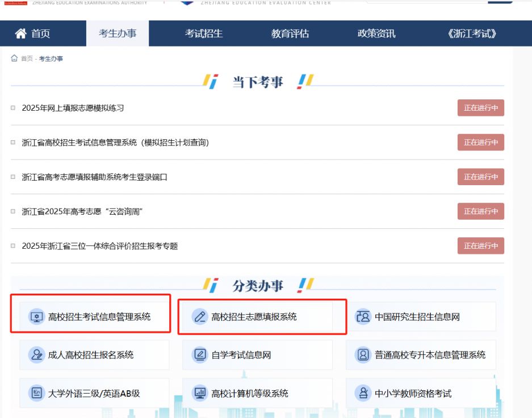Click the 成人高校招生报名系统 registration icon
532x418 pixels.
click(35, 354)
